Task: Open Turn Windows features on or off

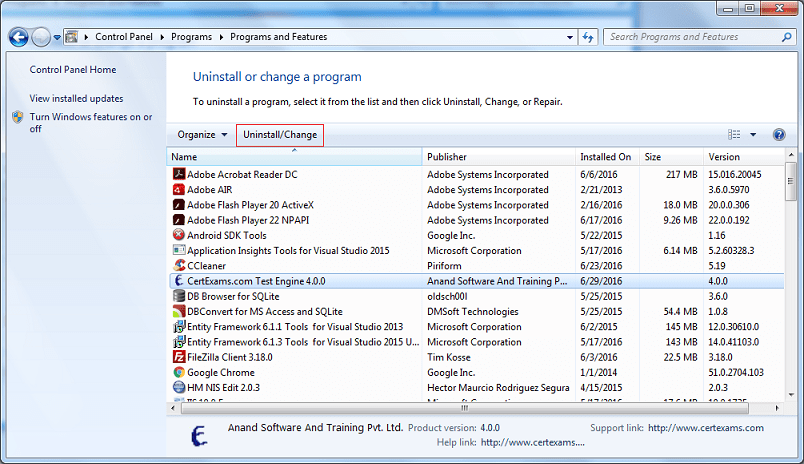Action: click(x=91, y=123)
